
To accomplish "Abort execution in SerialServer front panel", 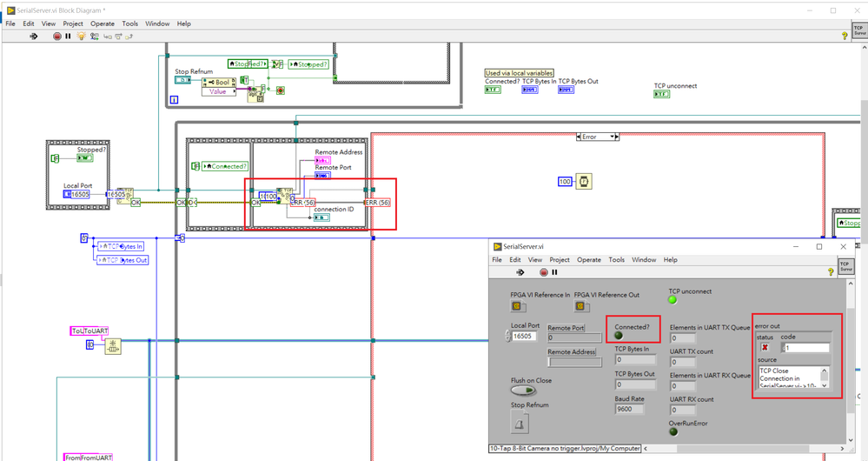I will click(x=544, y=272).
